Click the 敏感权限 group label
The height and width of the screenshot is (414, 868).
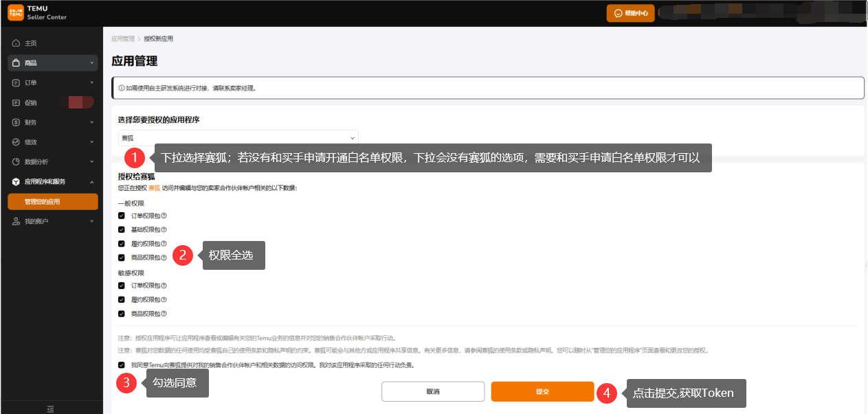pyautogui.click(x=131, y=273)
